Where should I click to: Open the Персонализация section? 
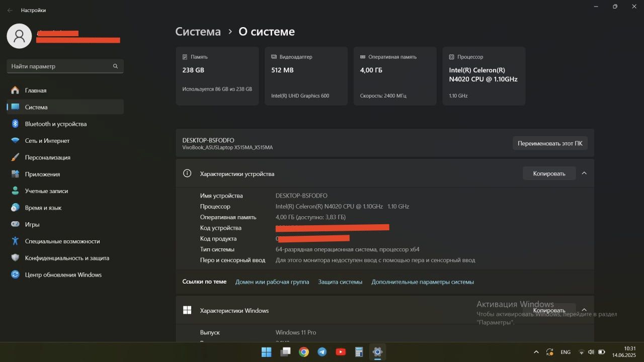(65, 157)
